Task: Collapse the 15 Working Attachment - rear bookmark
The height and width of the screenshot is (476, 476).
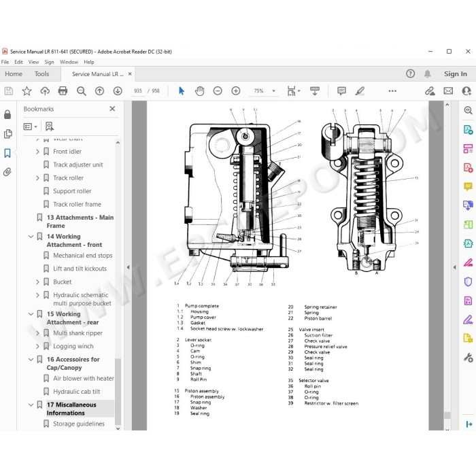Action: [31, 314]
